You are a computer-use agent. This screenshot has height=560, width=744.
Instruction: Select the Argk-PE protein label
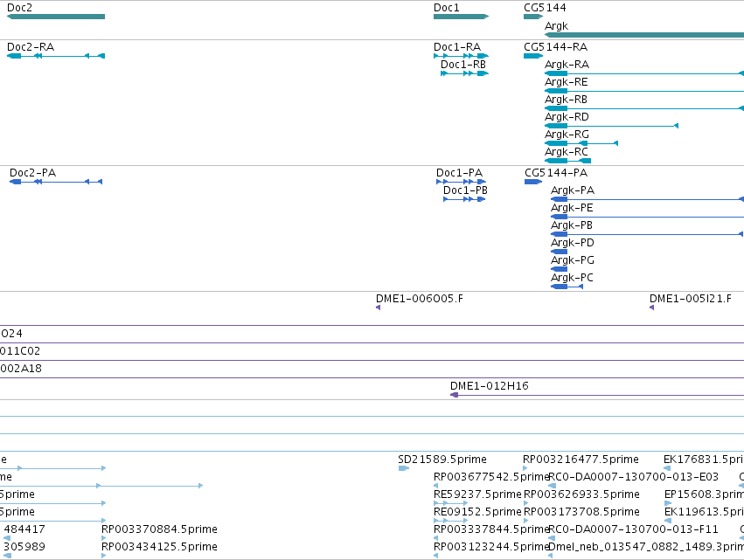(x=573, y=208)
